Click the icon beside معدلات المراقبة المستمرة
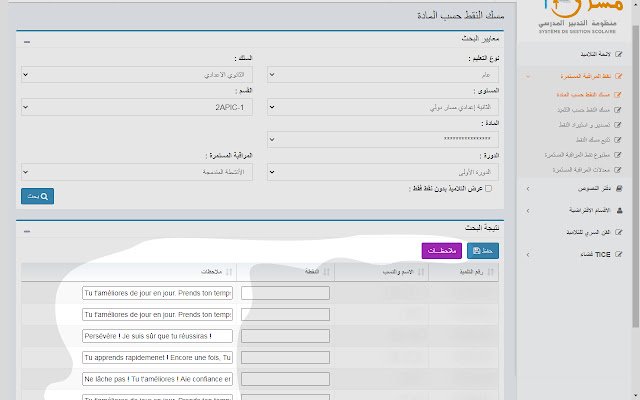 click(618, 170)
